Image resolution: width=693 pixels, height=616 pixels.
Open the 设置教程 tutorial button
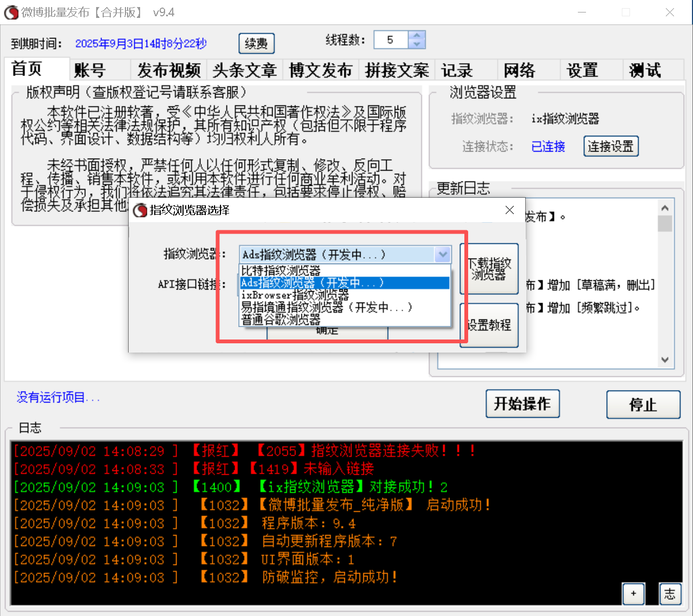pyautogui.click(x=489, y=325)
